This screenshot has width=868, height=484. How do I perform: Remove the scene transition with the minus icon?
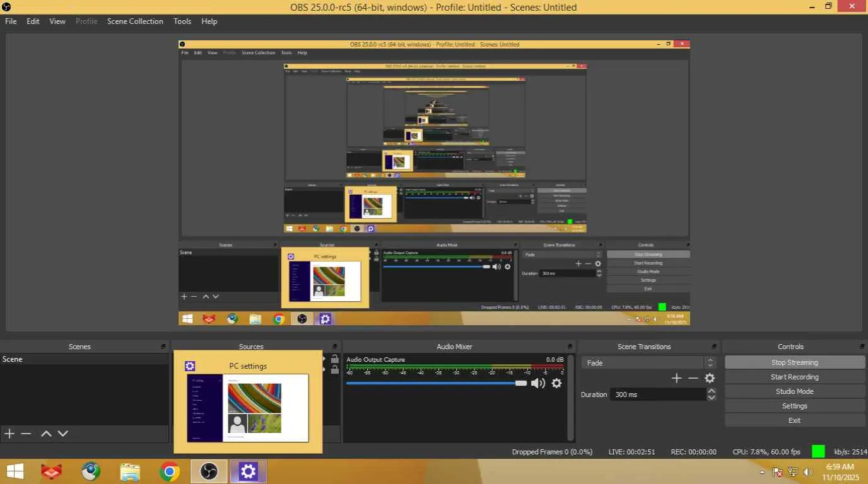(x=693, y=378)
